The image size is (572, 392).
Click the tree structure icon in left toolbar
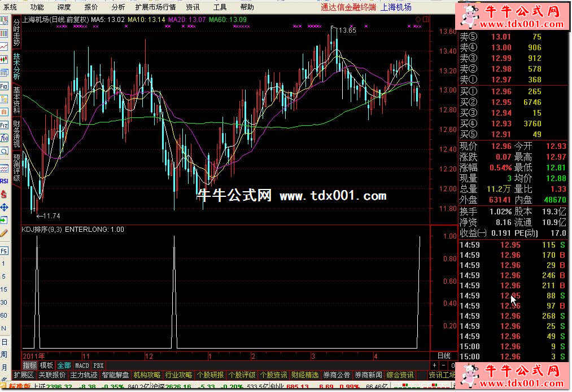(4, 99)
